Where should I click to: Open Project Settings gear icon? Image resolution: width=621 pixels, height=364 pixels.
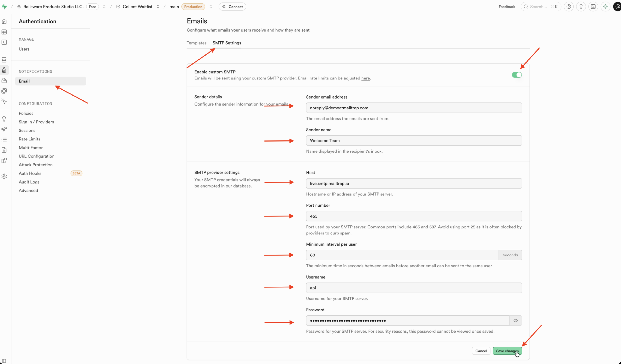tap(4, 176)
